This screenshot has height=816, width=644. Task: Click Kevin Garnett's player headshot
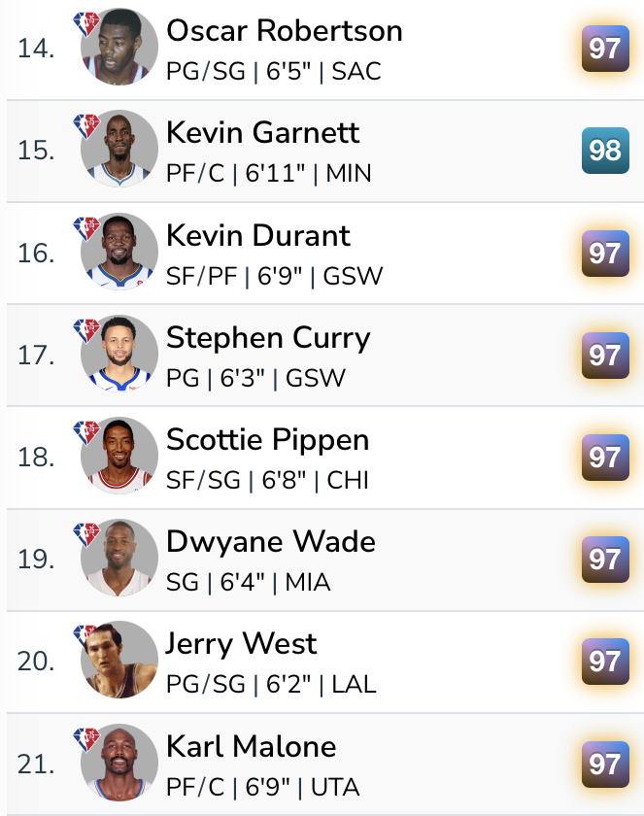119,150
